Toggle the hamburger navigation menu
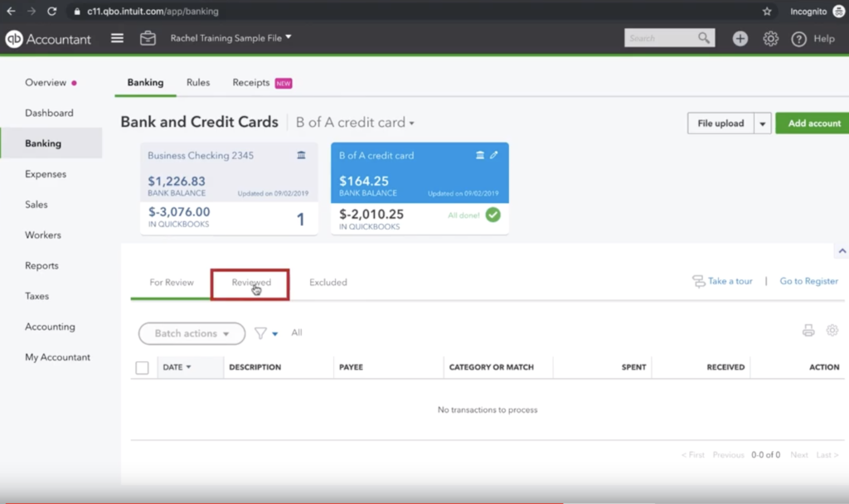Image resolution: width=849 pixels, height=504 pixels. 117,38
